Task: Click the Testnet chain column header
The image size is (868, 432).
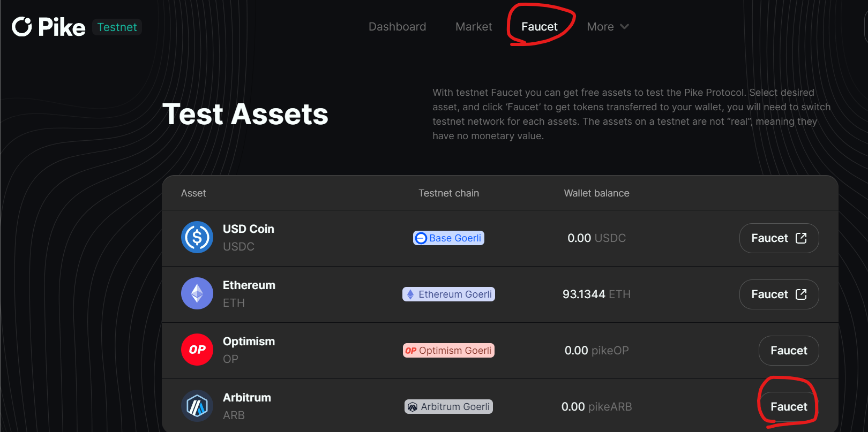Action: point(448,193)
